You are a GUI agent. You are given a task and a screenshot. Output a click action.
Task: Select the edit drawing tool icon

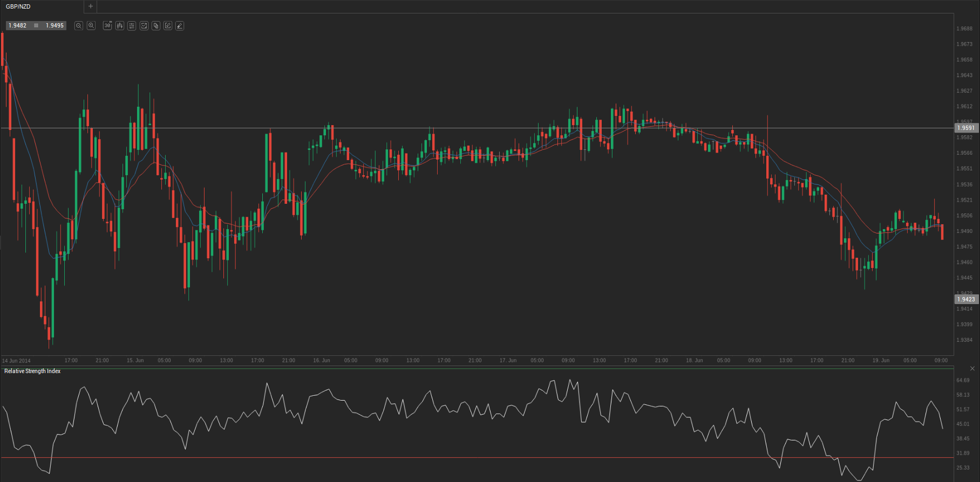168,26
